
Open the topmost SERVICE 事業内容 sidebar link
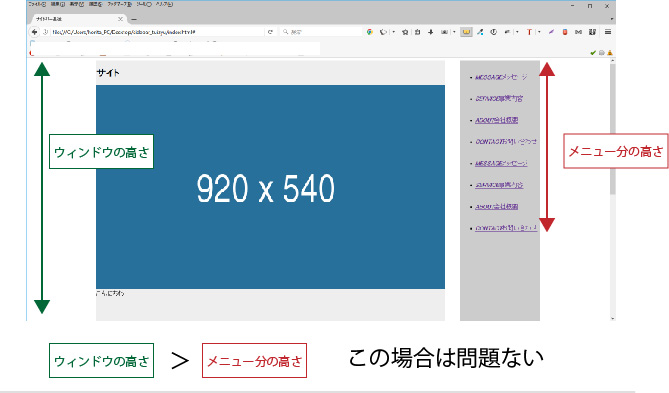coord(499,99)
